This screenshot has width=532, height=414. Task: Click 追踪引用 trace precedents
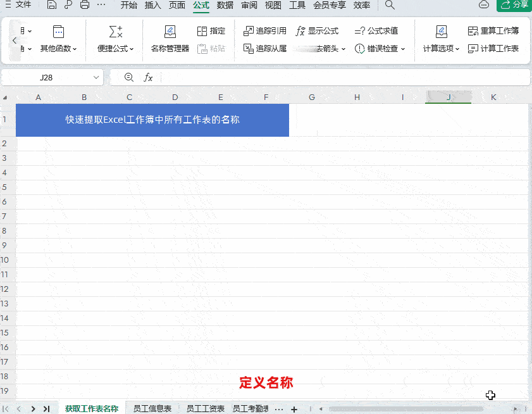pyautogui.click(x=265, y=31)
